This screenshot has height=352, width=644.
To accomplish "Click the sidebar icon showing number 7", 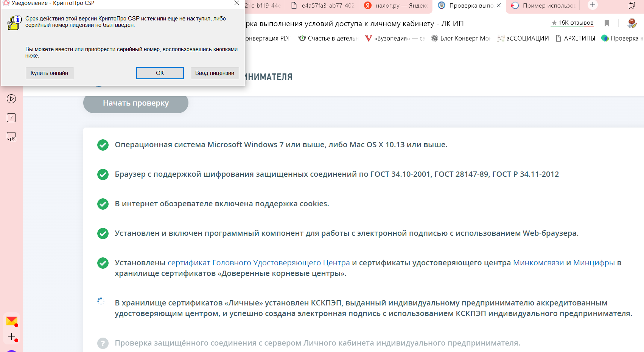I will [11, 118].
